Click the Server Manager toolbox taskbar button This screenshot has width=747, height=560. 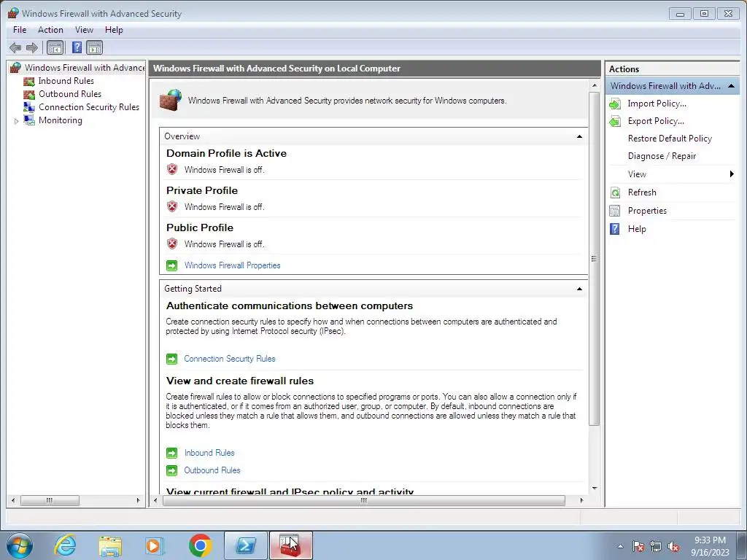coord(290,545)
